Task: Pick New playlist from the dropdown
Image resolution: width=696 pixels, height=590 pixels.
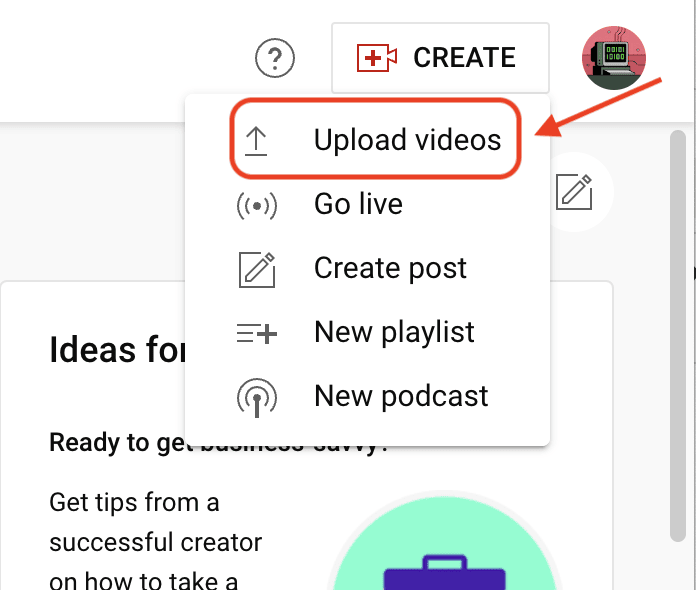Action: pyautogui.click(x=368, y=333)
